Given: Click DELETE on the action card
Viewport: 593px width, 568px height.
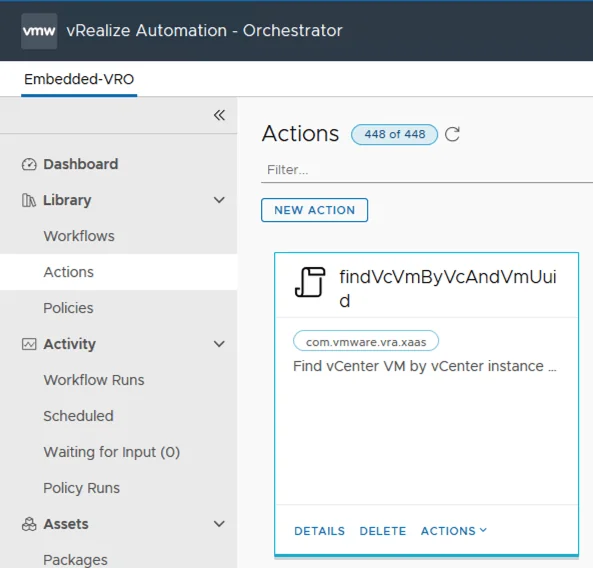Looking at the screenshot, I should (x=383, y=531).
